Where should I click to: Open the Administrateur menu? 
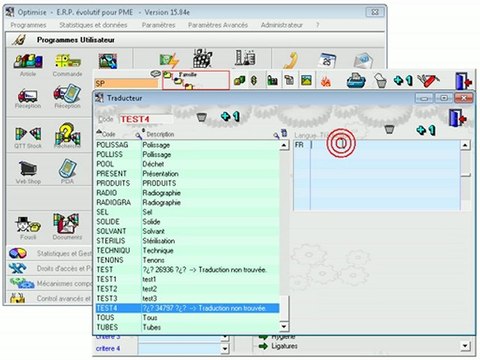282,25
